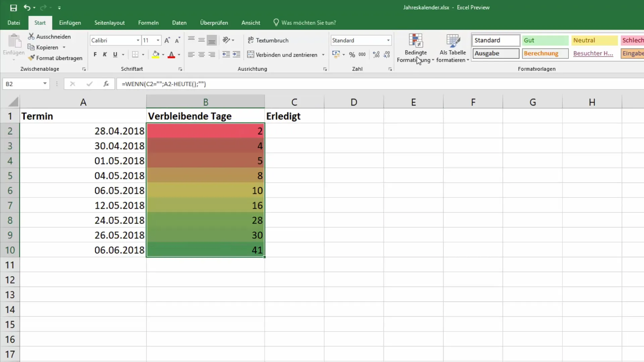Click the Ausschneiden scissors icon
Viewport: 644px width, 362px height.
tap(31, 36)
